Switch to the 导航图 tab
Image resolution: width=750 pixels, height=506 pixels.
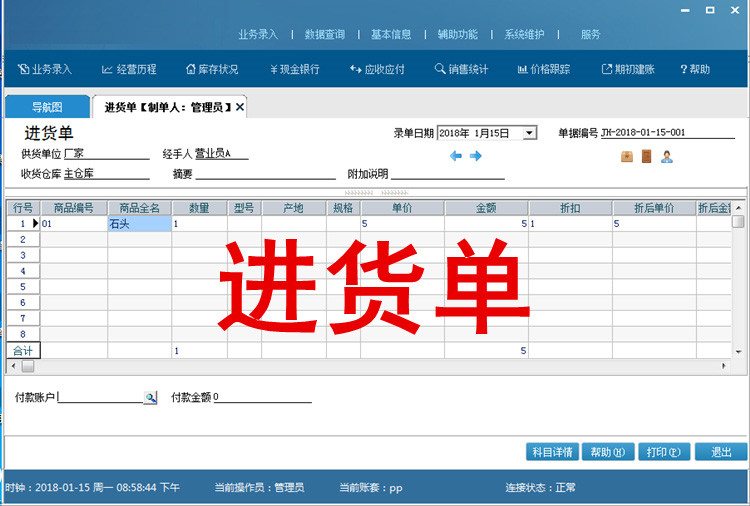[46, 107]
